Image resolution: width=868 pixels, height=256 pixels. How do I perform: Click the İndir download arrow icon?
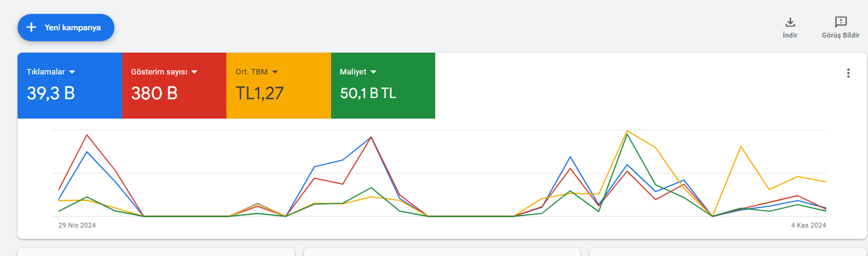(x=790, y=22)
